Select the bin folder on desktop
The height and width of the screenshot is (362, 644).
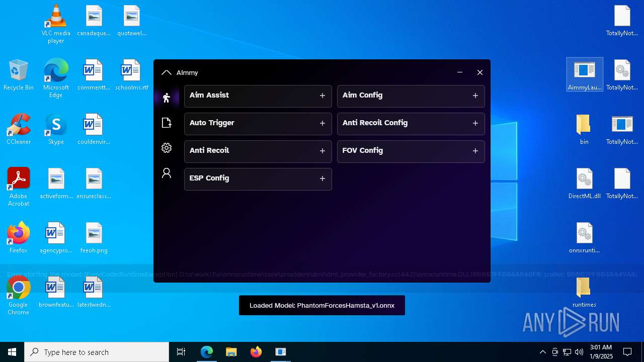(x=584, y=129)
